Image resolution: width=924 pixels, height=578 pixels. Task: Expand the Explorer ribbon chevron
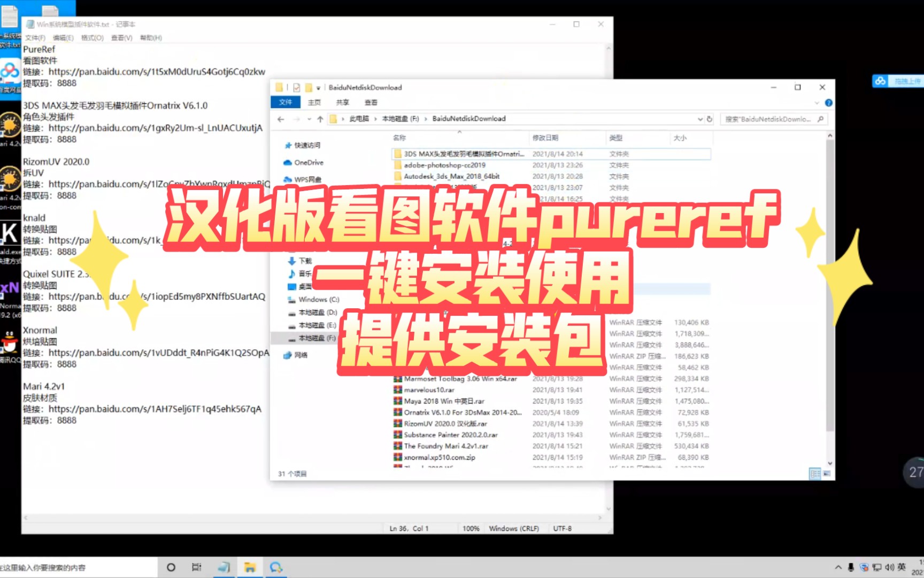(x=817, y=103)
